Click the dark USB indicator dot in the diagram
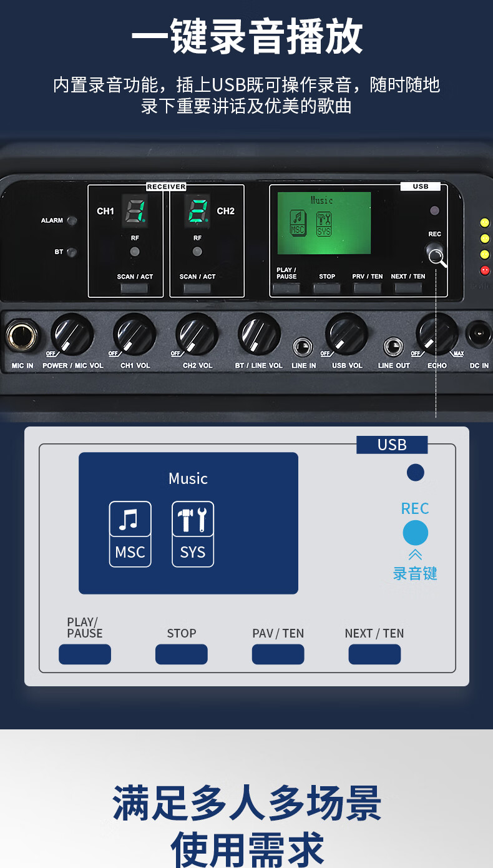 [415, 473]
